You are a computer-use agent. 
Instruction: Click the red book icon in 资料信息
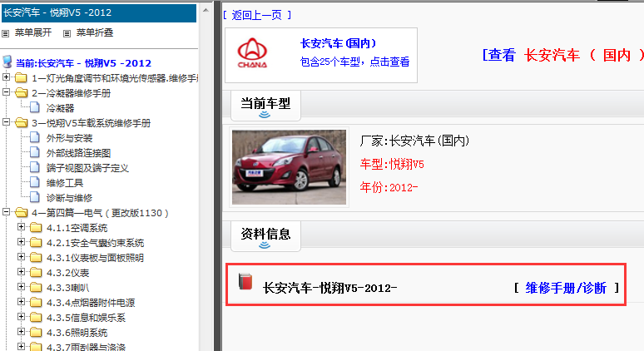(245, 282)
